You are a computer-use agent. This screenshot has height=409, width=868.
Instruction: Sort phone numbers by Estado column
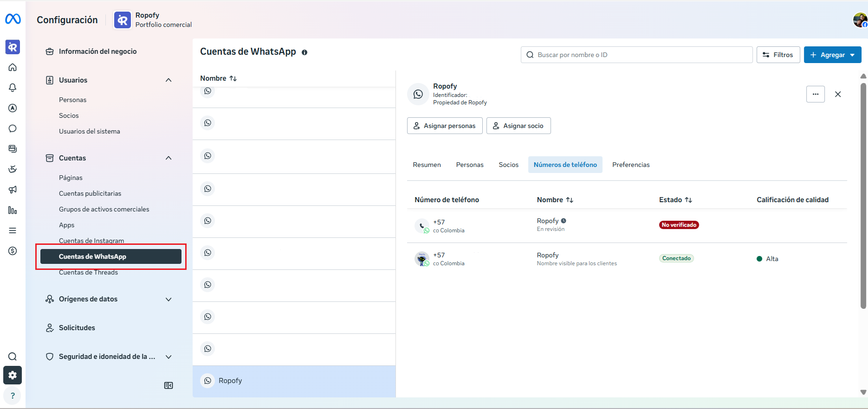click(x=676, y=200)
